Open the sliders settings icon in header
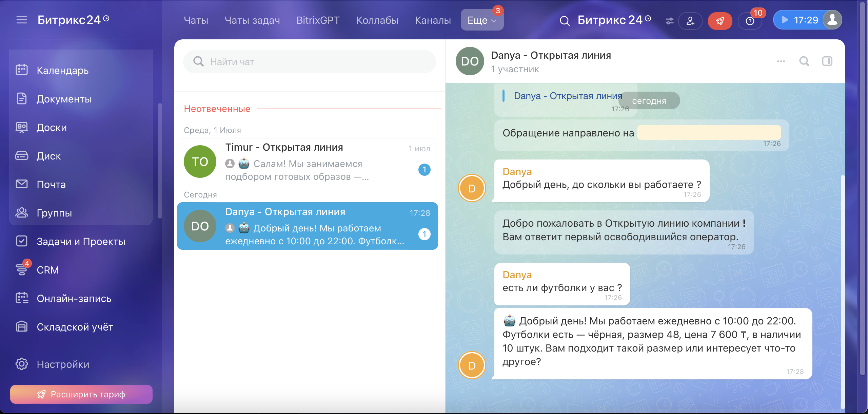 coord(669,21)
